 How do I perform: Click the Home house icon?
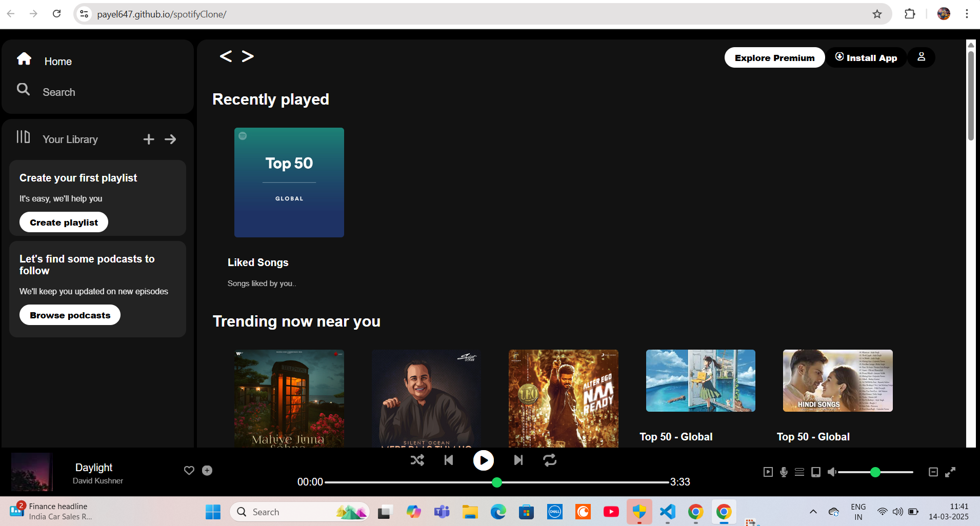[24, 59]
